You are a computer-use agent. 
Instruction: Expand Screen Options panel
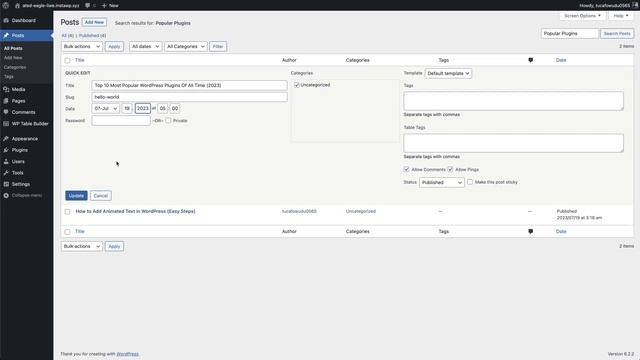[582, 16]
